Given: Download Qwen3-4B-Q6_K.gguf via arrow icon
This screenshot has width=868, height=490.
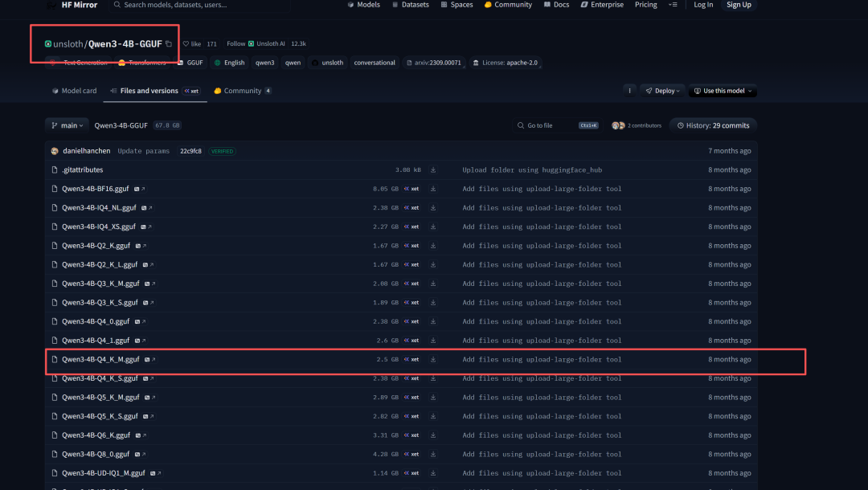Looking at the screenshot, I should (x=433, y=435).
